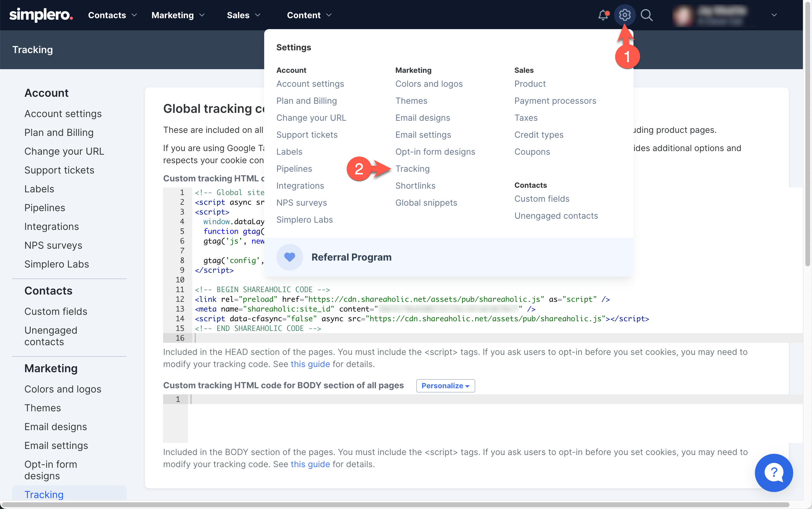Select Simplero Labs in the sidebar
This screenshot has width=812, height=509.
(x=56, y=264)
